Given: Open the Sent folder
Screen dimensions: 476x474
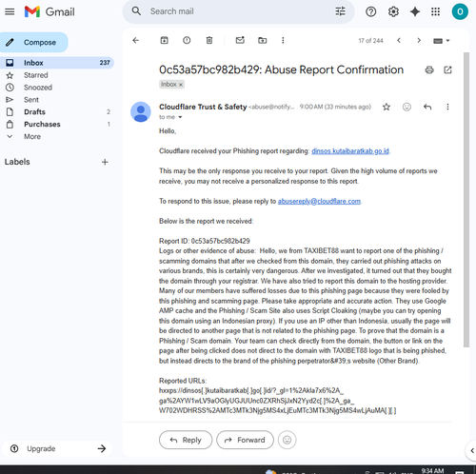Looking at the screenshot, I should click(x=31, y=100).
